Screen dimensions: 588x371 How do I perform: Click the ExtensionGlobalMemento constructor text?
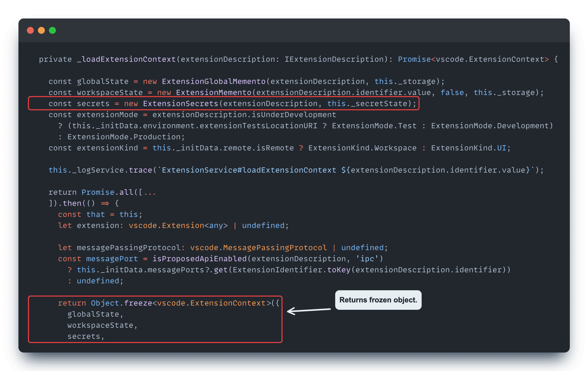pos(213,82)
